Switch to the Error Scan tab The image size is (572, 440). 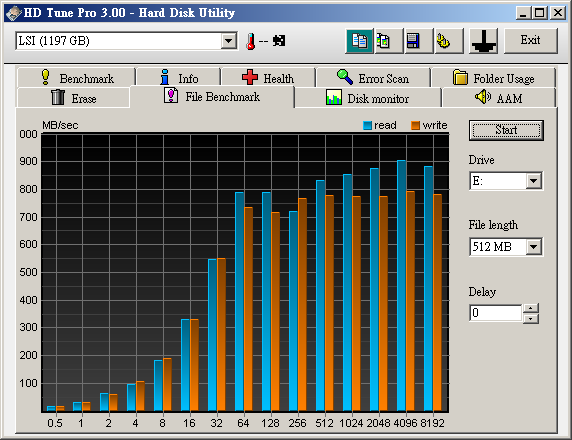(x=373, y=78)
